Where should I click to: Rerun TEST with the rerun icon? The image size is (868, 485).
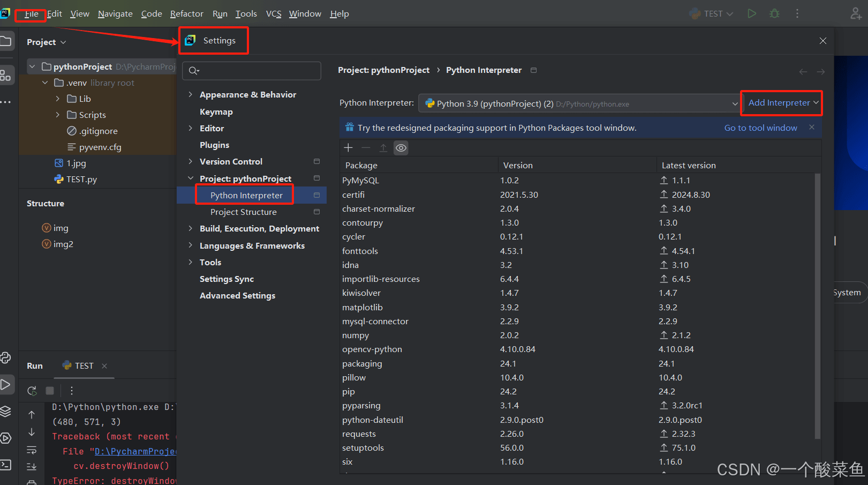[32, 391]
